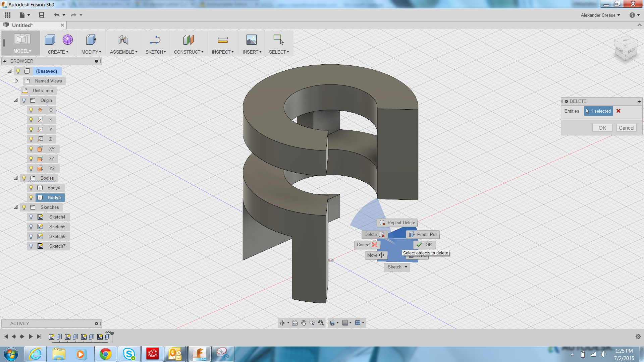The width and height of the screenshot is (644, 362).
Task: Select the Create box tool icon
Action: (50, 40)
